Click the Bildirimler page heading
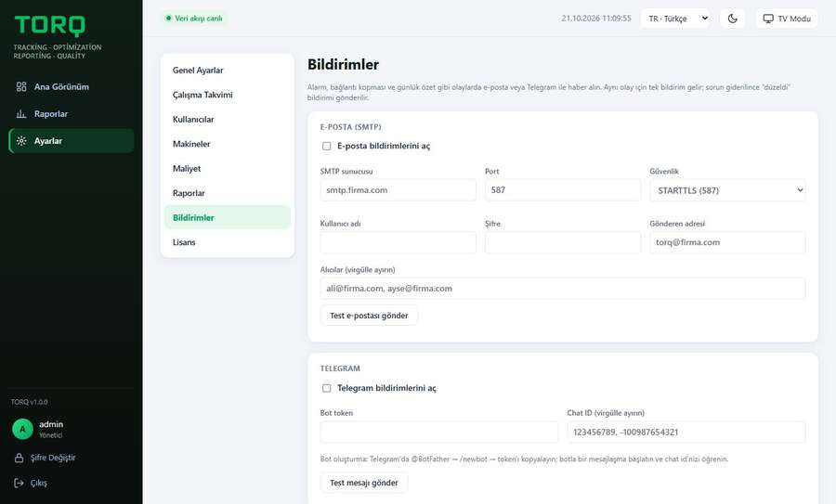 pos(344,64)
